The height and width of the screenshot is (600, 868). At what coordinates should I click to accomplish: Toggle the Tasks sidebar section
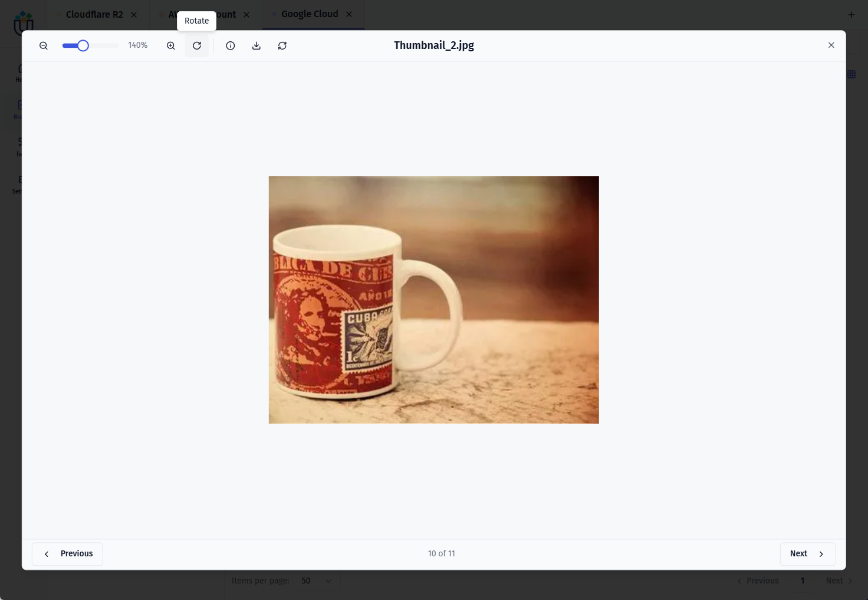(x=20, y=146)
